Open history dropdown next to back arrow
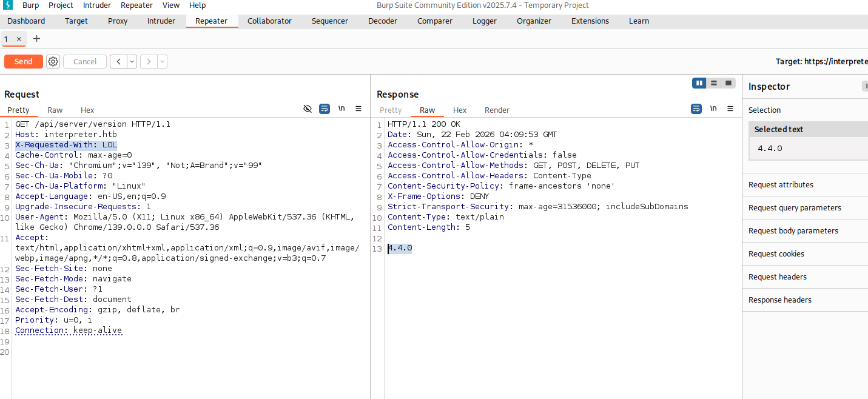 tap(132, 61)
